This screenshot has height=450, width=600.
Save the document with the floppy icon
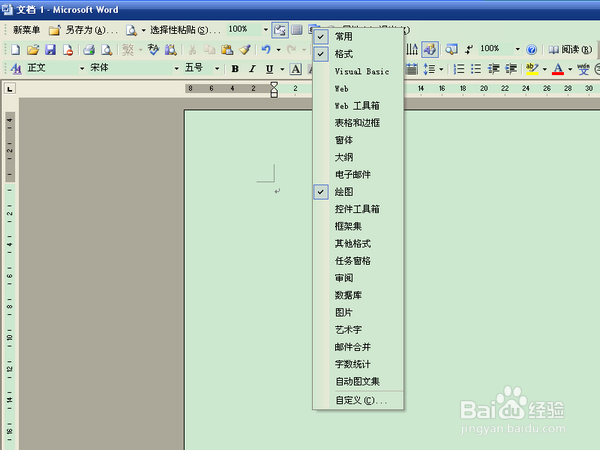click(x=51, y=50)
